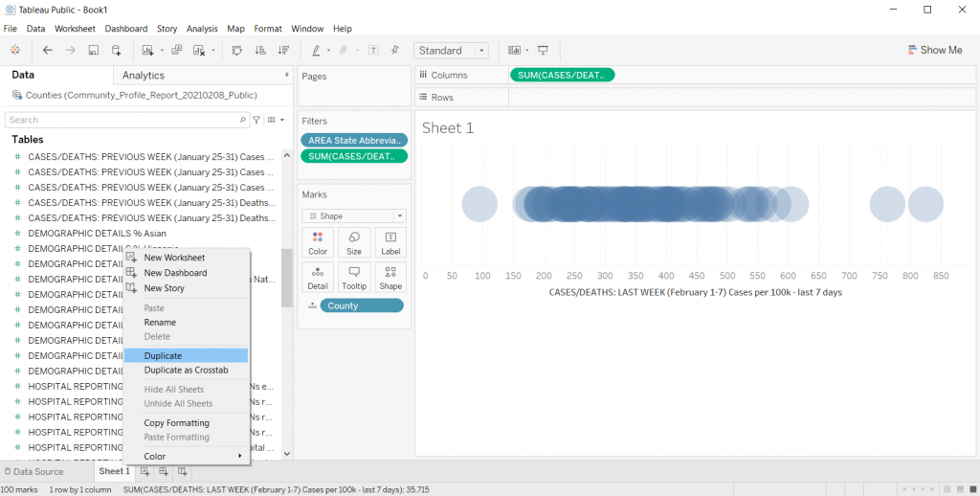Viewport: 980px width, 496px height.
Task: Click the search magnifier icon in Data pane
Action: (242, 120)
